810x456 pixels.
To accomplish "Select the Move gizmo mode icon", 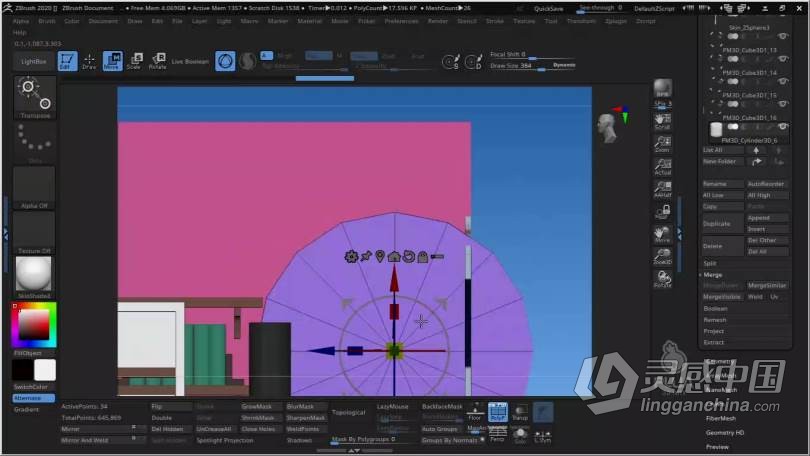I will pyautogui.click(x=112, y=61).
